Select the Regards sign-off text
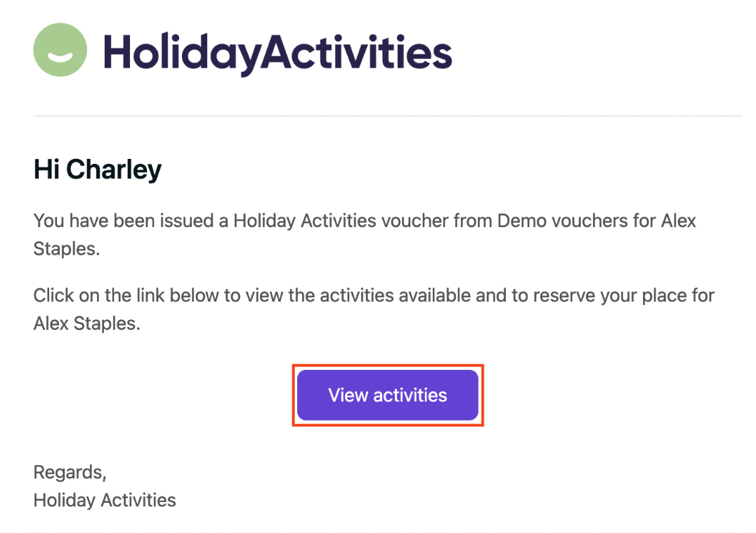Viewport: 756px width, 533px height. point(70,473)
